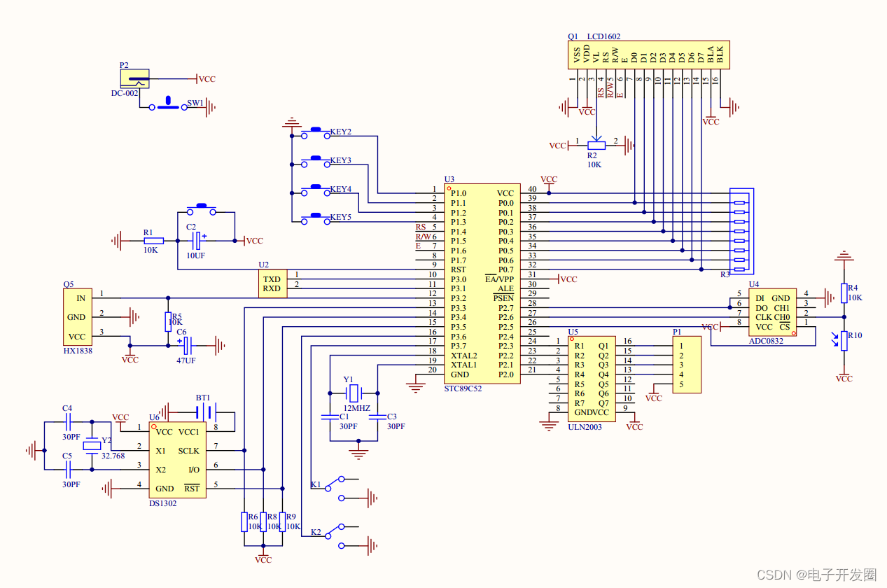Image resolution: width=887 pixels, height=588 pixels.
Task: Select the EA/VPP pin label
Action: 499,279
